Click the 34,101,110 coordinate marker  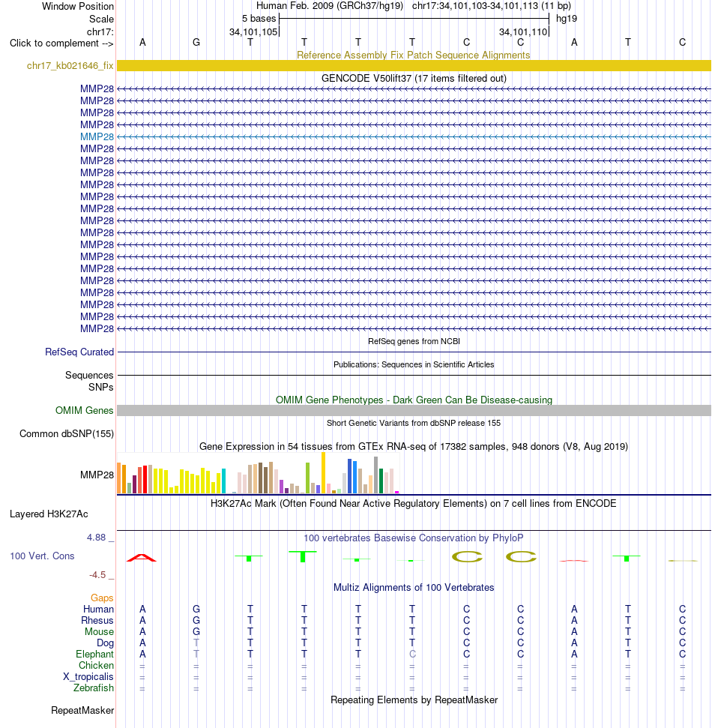pos(523,31)
